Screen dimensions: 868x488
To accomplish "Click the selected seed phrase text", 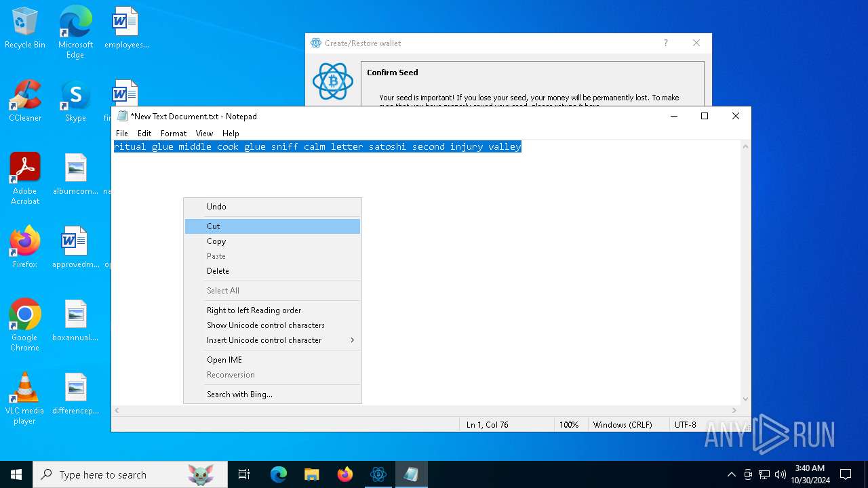I will click(317, 146).
